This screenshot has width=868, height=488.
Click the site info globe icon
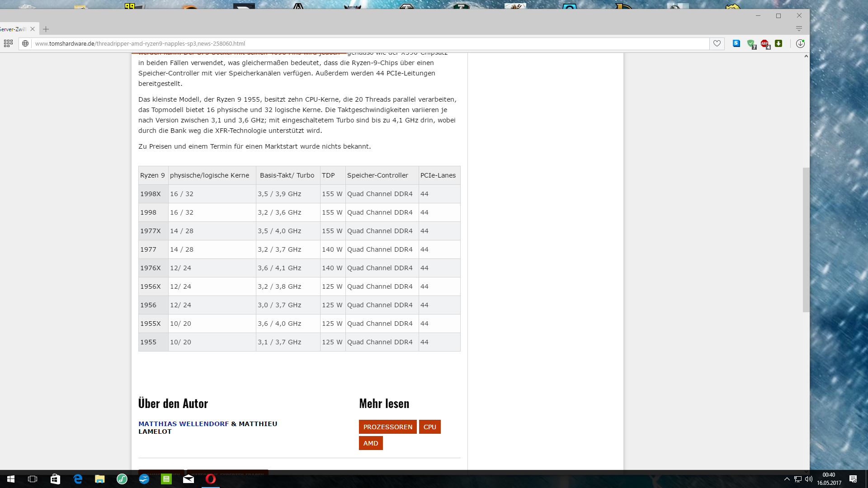tap(25, 43)
